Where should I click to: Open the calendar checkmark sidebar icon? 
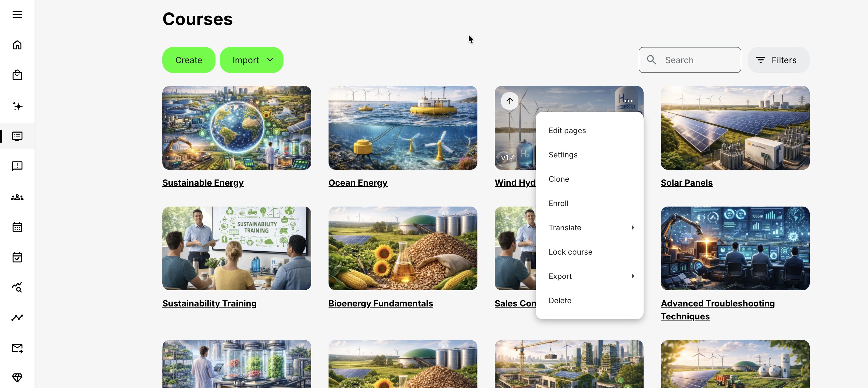[x=17, y=257]
